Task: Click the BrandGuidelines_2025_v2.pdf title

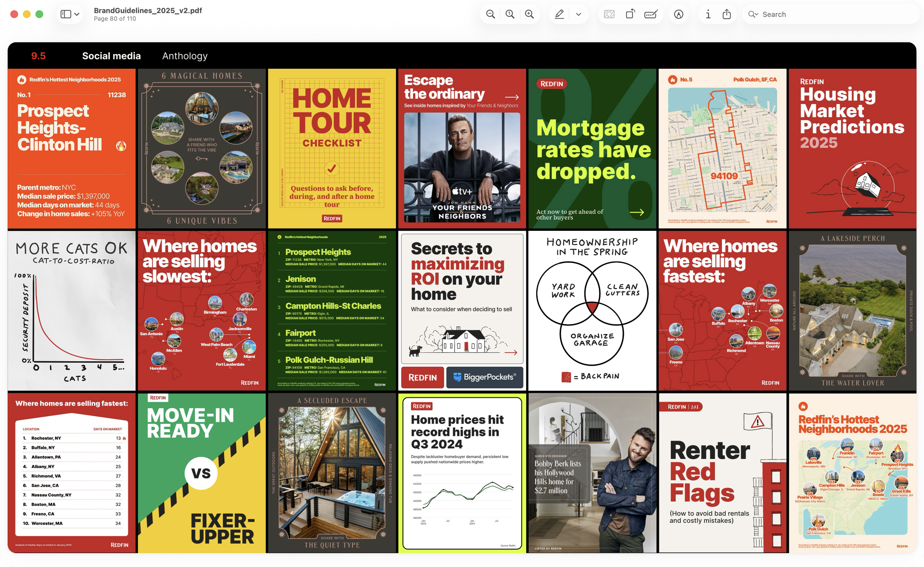Action: [148, 10]
